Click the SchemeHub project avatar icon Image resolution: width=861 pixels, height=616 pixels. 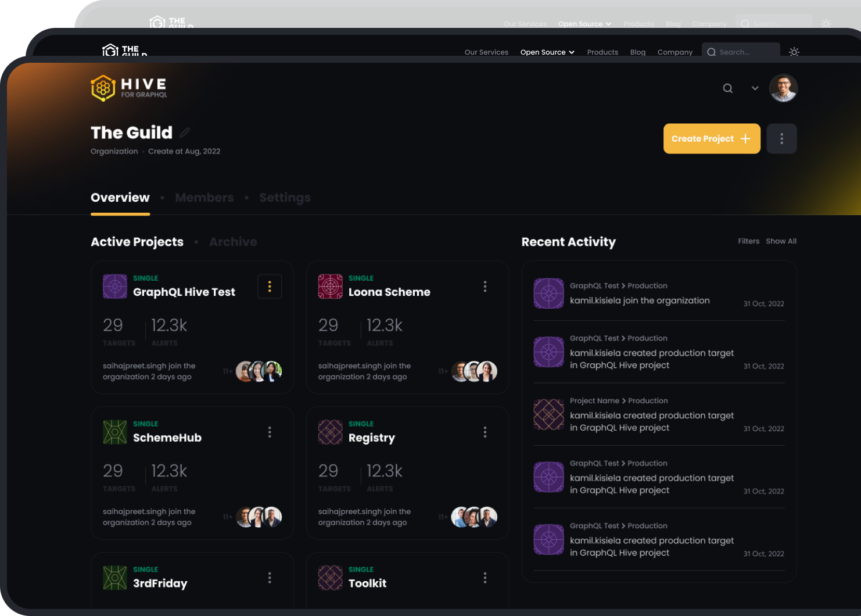coord(114,432)
